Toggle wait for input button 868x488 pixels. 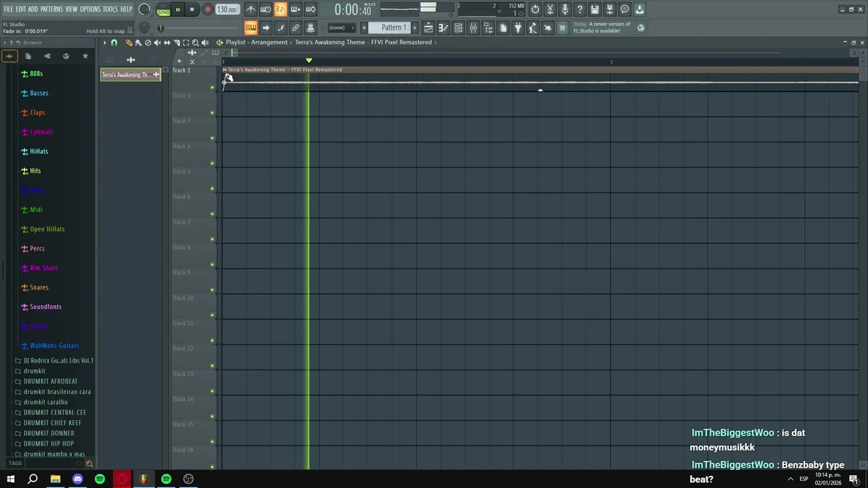(x=266, y=9)
